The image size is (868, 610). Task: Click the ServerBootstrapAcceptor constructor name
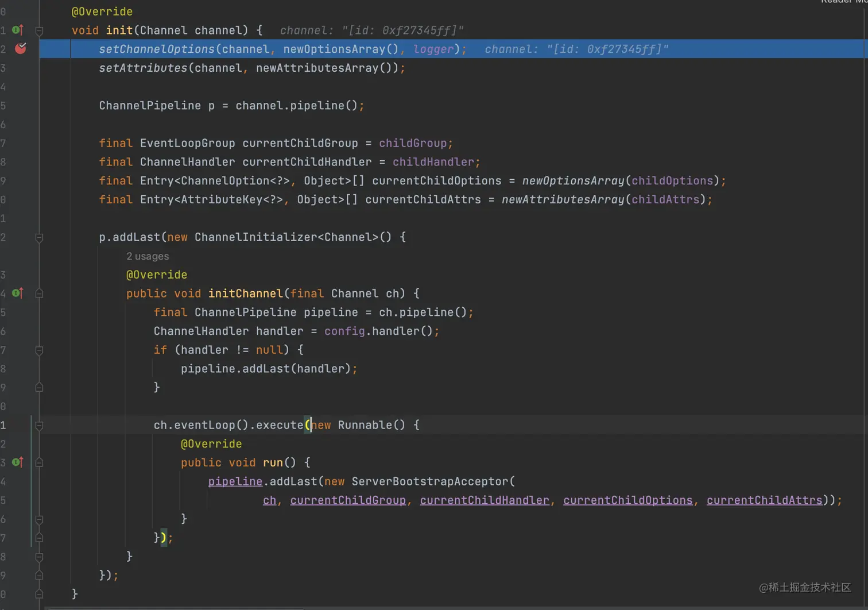(430, 481)
